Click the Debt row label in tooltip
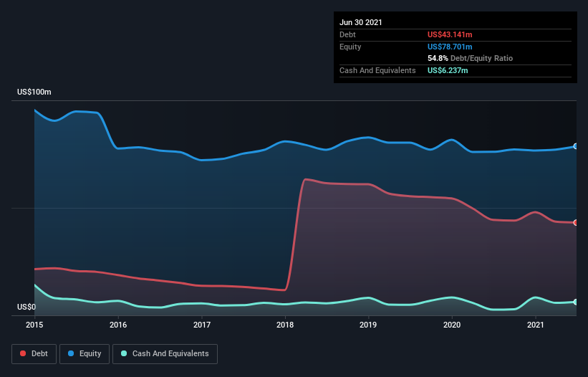588x377 pixels. coord(347,34)
